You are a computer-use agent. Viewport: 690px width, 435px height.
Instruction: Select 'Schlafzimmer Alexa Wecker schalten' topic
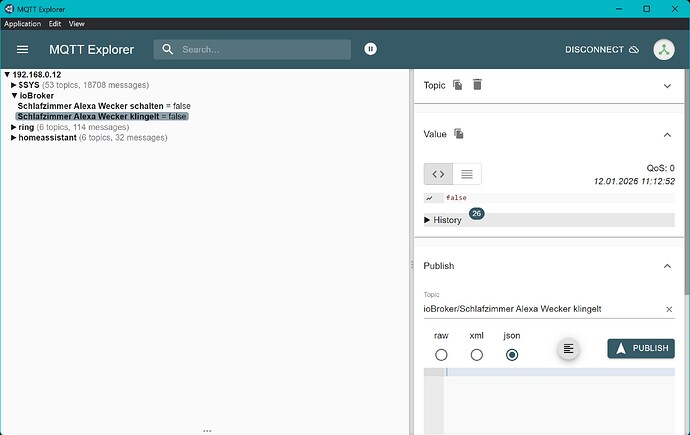(104, 106)
